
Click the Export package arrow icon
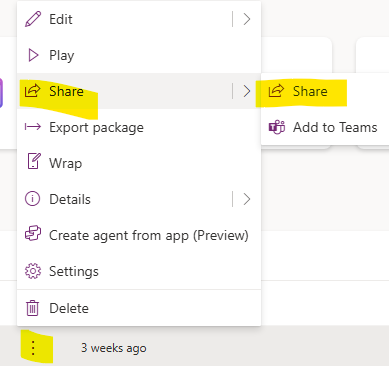click(x=33, y=127)
